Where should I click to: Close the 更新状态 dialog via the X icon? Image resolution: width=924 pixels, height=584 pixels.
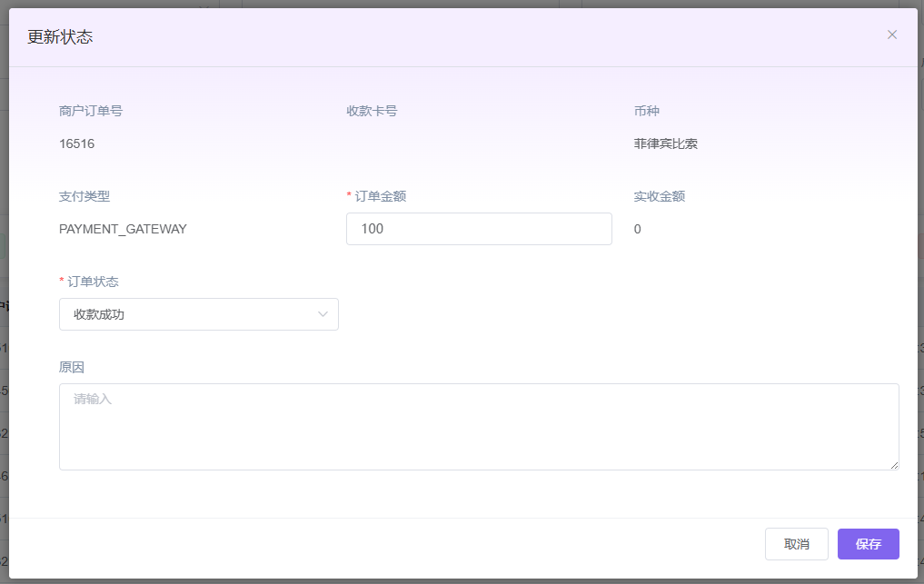click(x=891, y=35)
